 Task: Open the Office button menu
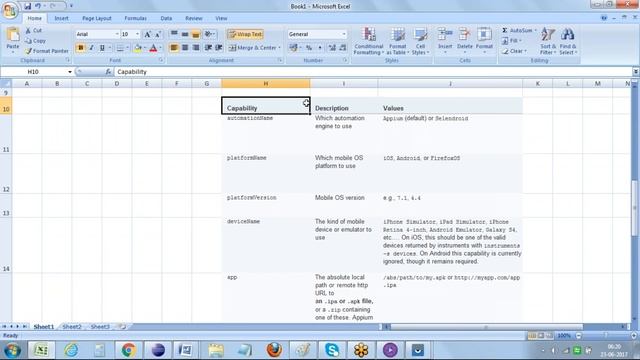point(10,10)
